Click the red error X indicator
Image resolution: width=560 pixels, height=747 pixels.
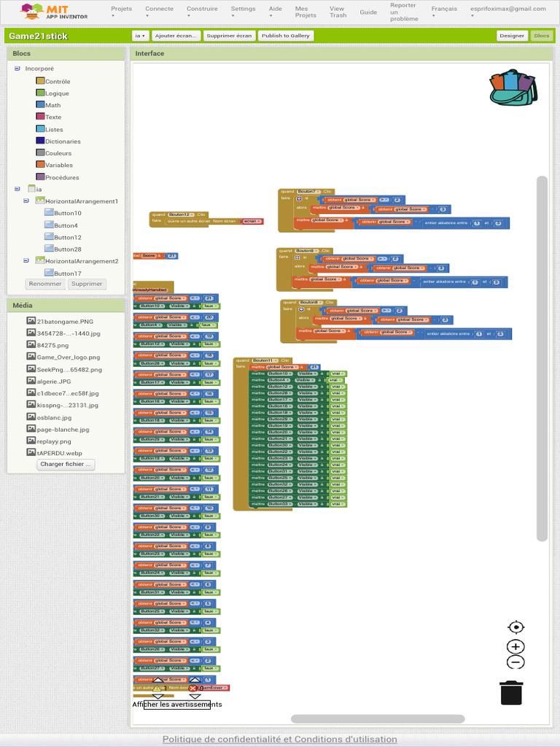coord(192,688)
